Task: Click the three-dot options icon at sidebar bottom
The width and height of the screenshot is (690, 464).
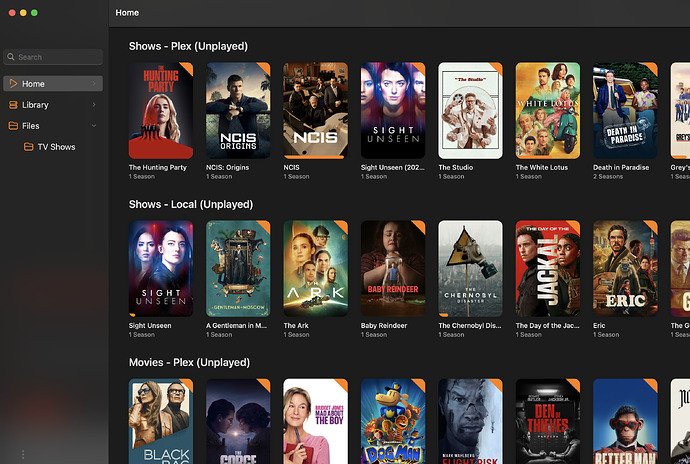Action: coord(23,454)
